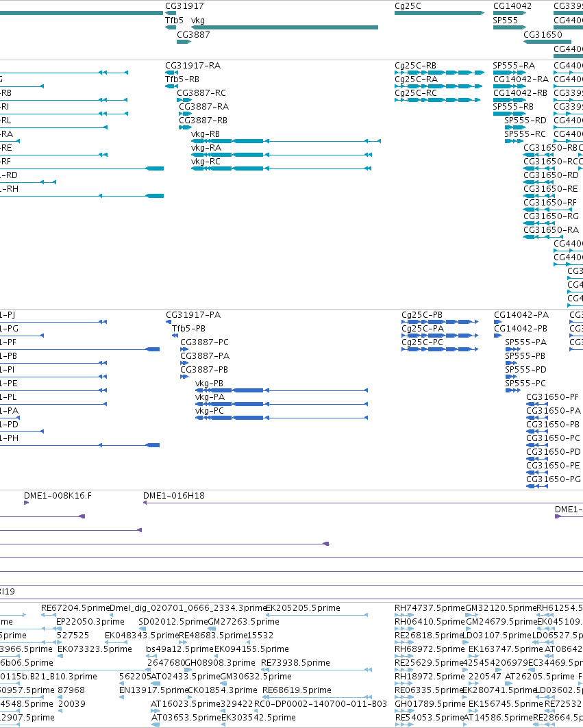Click the EK205205.5prime EST label

(303, 608)
